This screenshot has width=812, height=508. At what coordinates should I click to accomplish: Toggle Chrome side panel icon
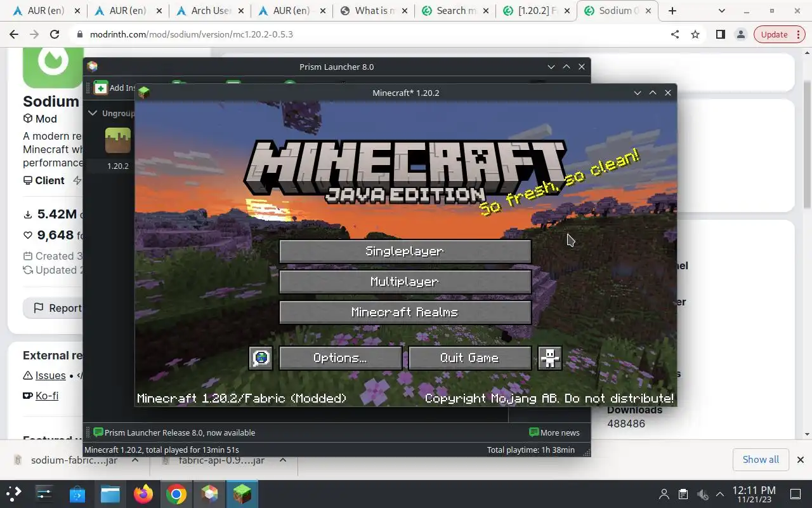click(720, 34)
